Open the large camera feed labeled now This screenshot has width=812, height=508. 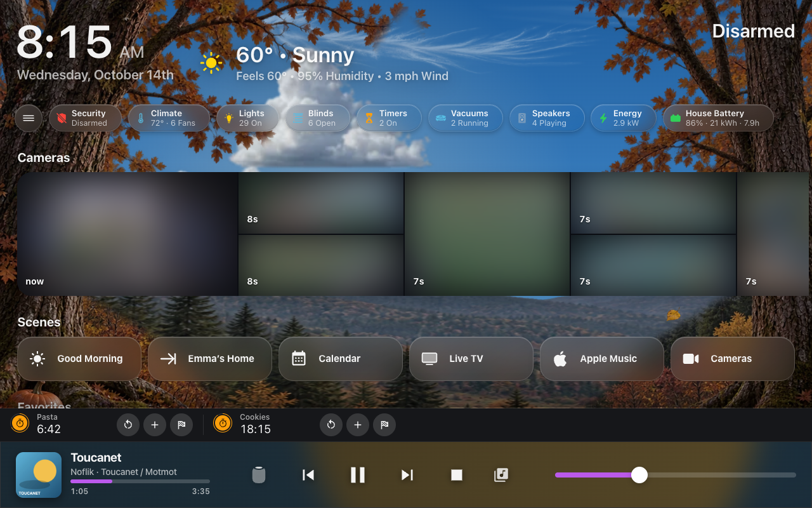tap(128, 234)
